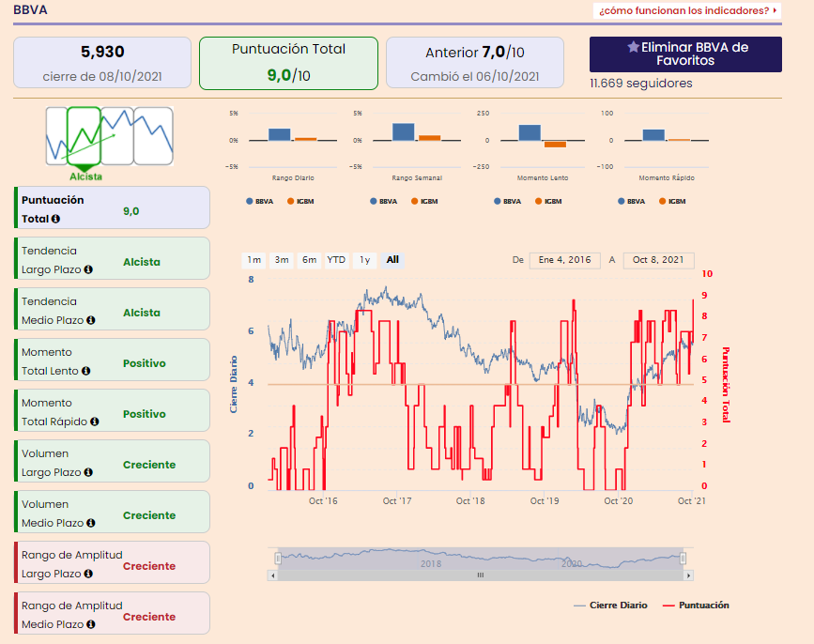814x644 pixels.
Task: Click Eliminar BBVA de Favoritos button
Action: pyautogui.click(x=685, y=54)
